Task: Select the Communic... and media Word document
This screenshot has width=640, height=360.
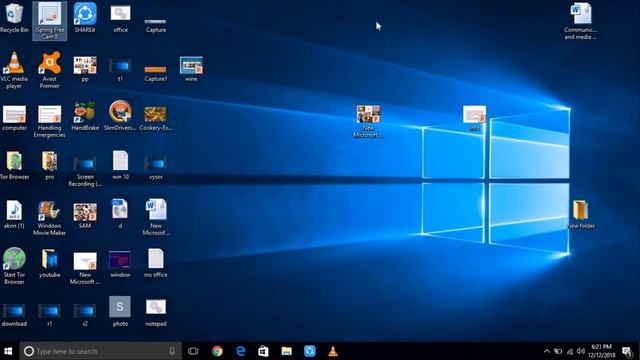Action: 580,21
